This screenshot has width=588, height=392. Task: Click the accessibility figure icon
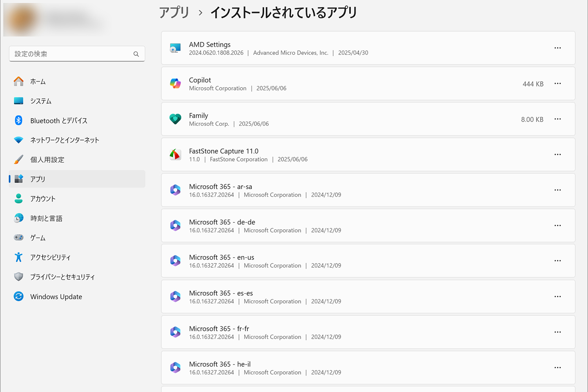tap(18, 257)
